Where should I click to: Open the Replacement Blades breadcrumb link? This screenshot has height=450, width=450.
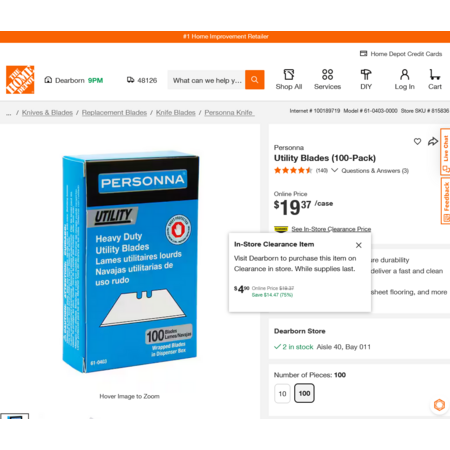[114, 113]
